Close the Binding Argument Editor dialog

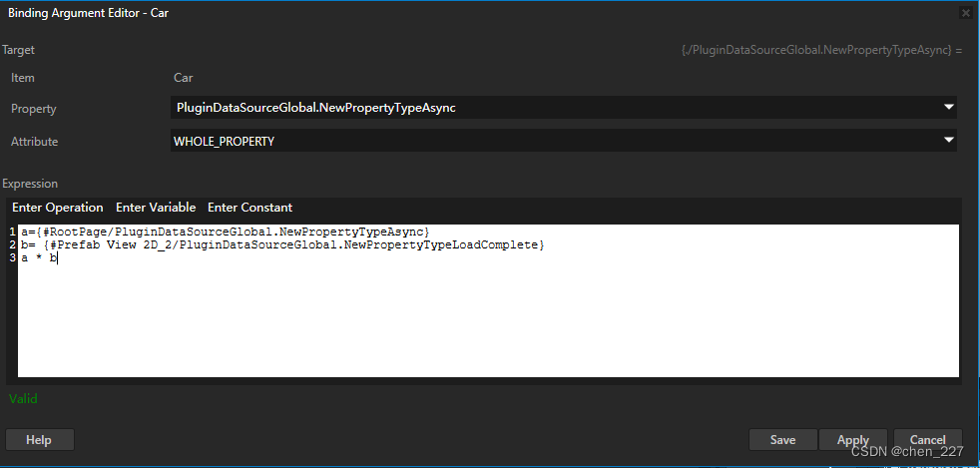966,13
